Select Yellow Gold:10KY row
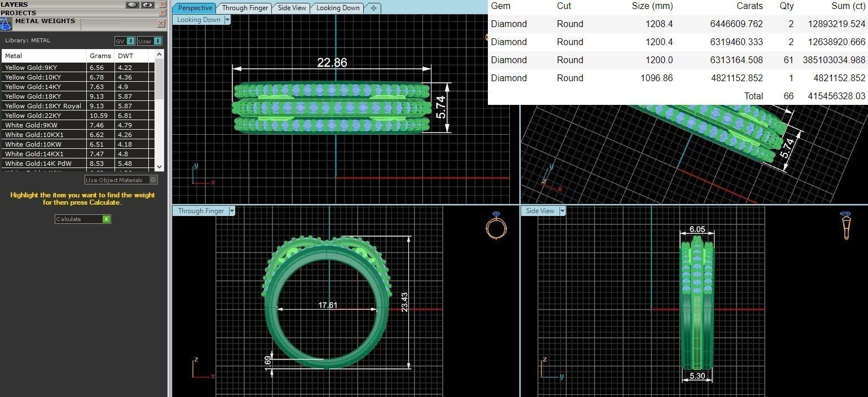Image resolution: width=868 pixels, height=397 pixels. [78, 77]
